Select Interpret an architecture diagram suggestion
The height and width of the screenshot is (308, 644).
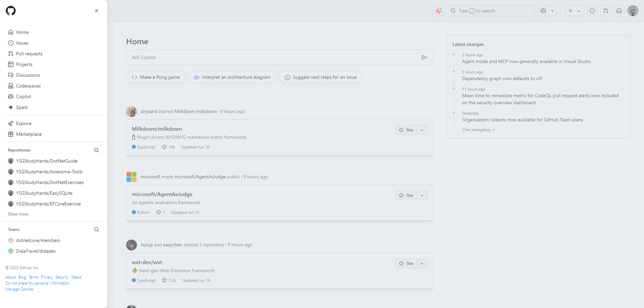(232, 77)
